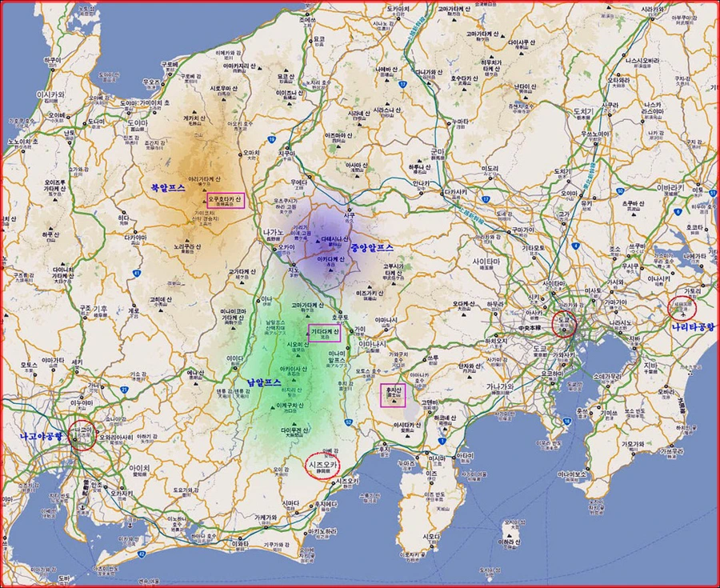
Task: Click the blue 나리타공항 text label
Action: point(694,326)
